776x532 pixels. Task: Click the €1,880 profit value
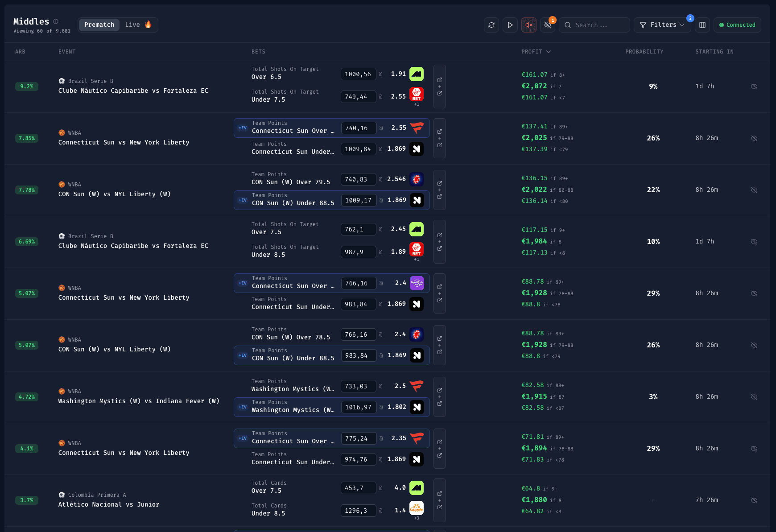tap(534, 500)
